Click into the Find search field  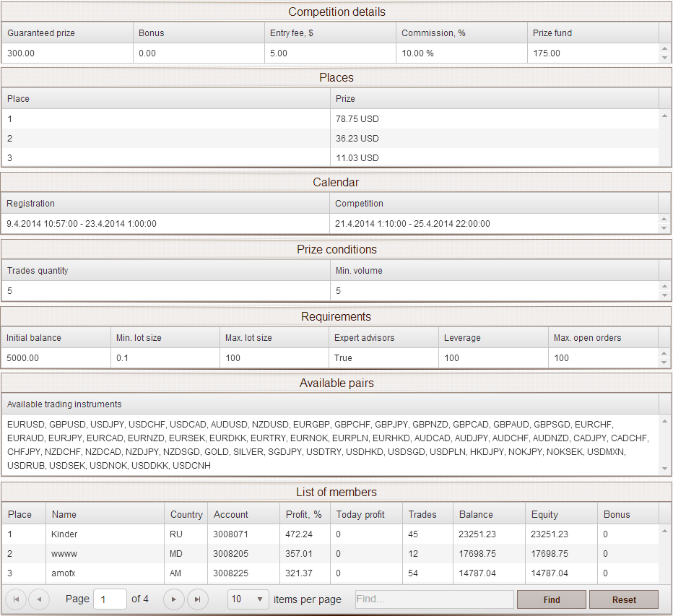[434, 599]
